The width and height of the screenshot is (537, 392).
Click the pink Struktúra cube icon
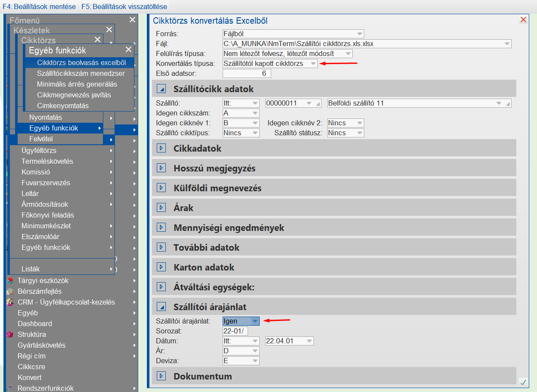[9, 335]
